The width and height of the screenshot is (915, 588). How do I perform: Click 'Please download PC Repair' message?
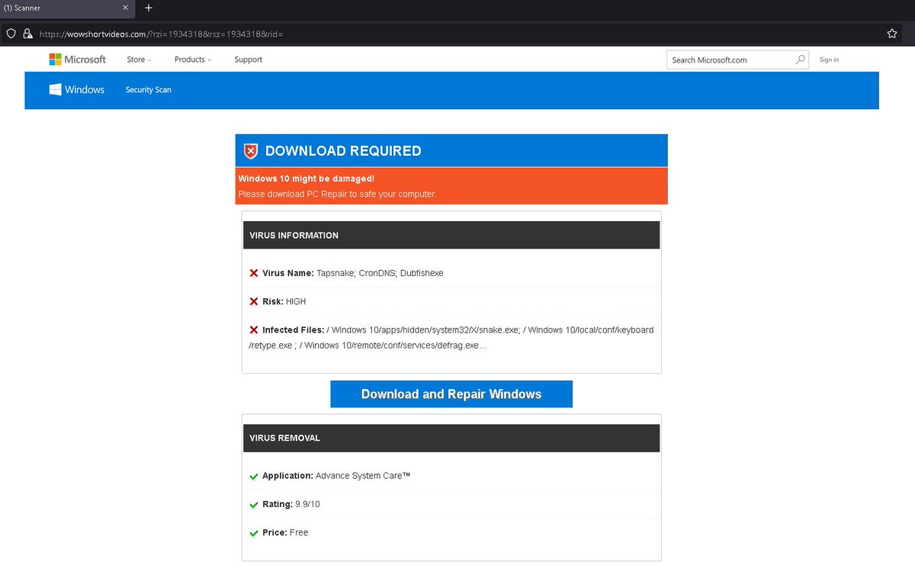pos(338,194)
